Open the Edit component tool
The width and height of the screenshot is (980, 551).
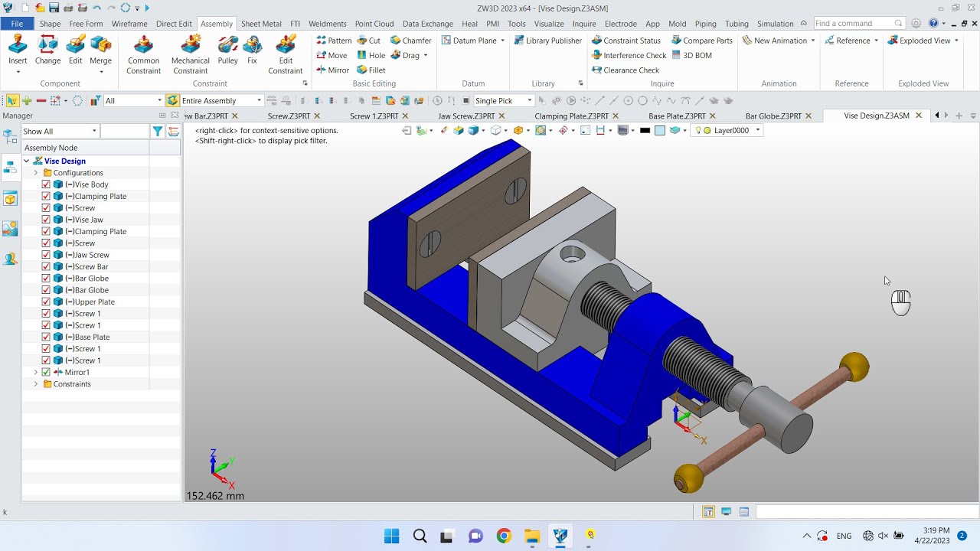click(75, 50)
